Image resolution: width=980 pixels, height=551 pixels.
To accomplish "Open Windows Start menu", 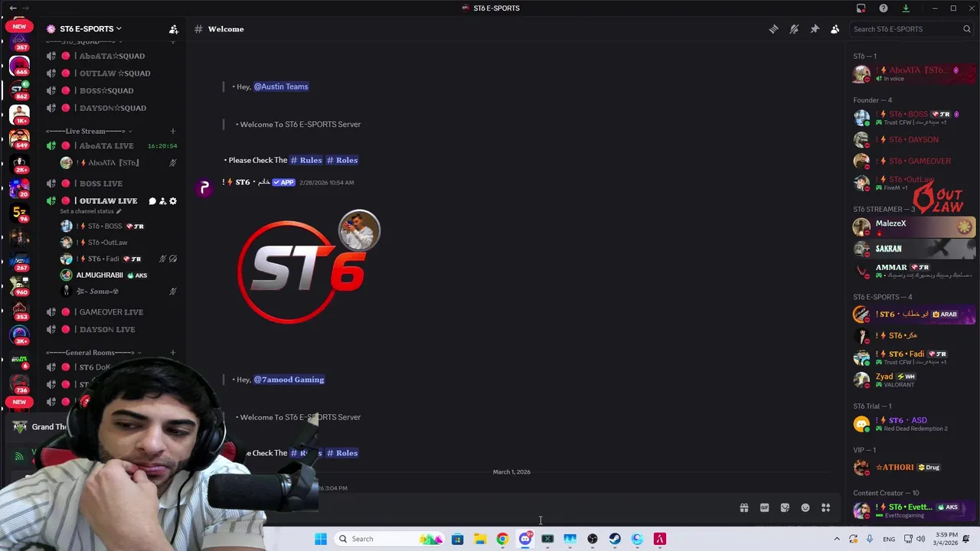I will 321,539.
